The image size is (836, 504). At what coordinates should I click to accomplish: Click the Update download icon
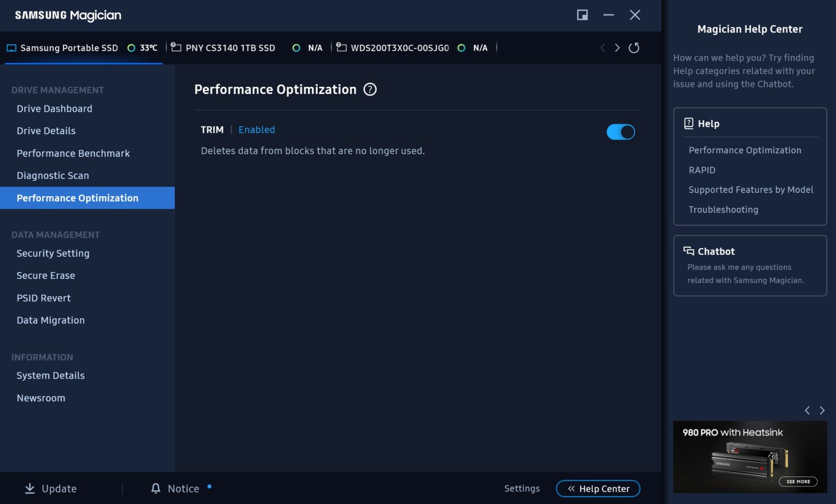[x=30, y=488]
